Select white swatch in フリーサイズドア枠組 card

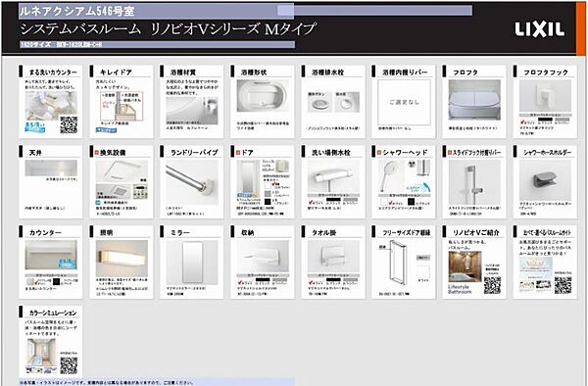pos(423,272)
